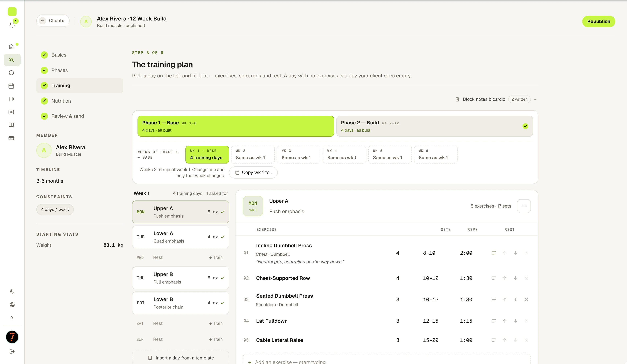Open the language globe icon
The width and height of the screenshot is (627, 364).
tap(12, 305)
